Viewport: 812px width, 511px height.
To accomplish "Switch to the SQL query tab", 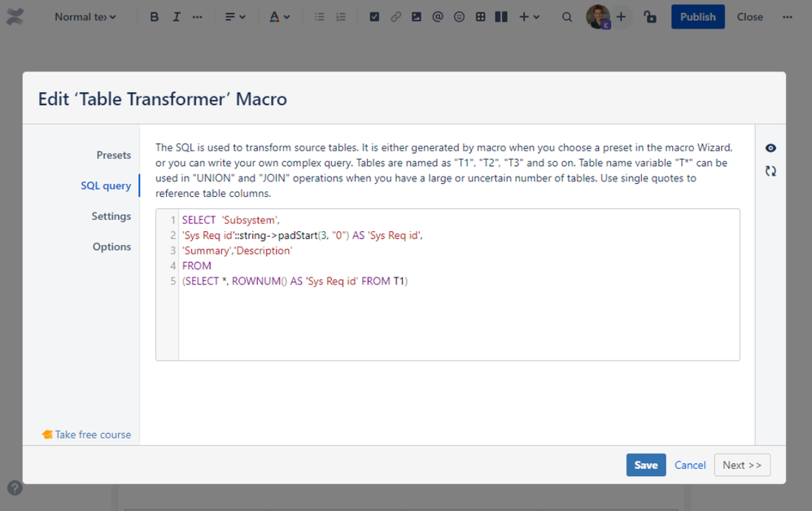I will pos(106,186).
